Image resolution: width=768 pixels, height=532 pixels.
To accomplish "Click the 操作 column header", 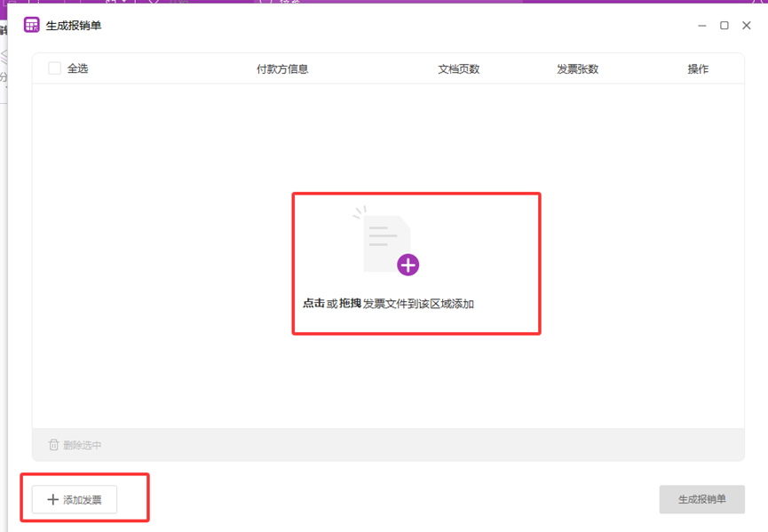I will [698, 68].
